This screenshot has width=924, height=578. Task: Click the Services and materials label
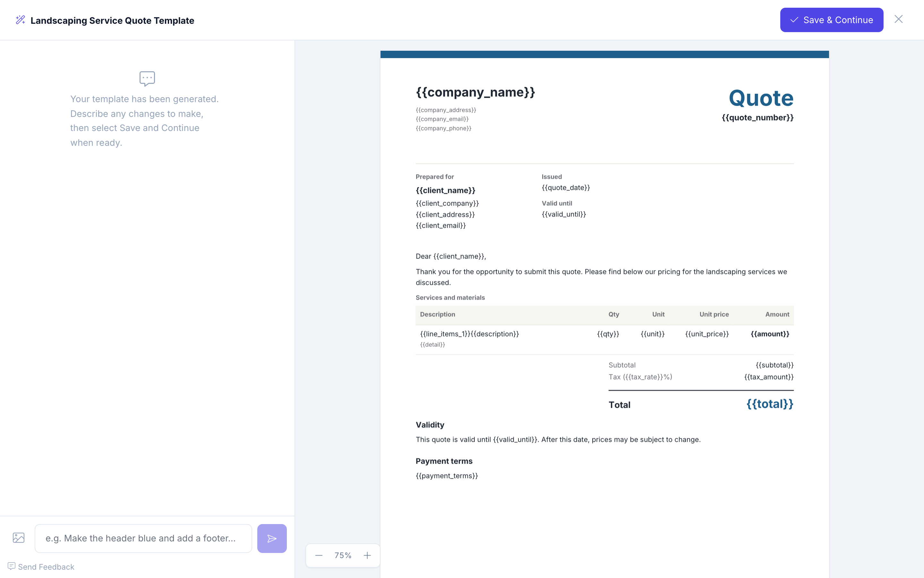point(450,298)
